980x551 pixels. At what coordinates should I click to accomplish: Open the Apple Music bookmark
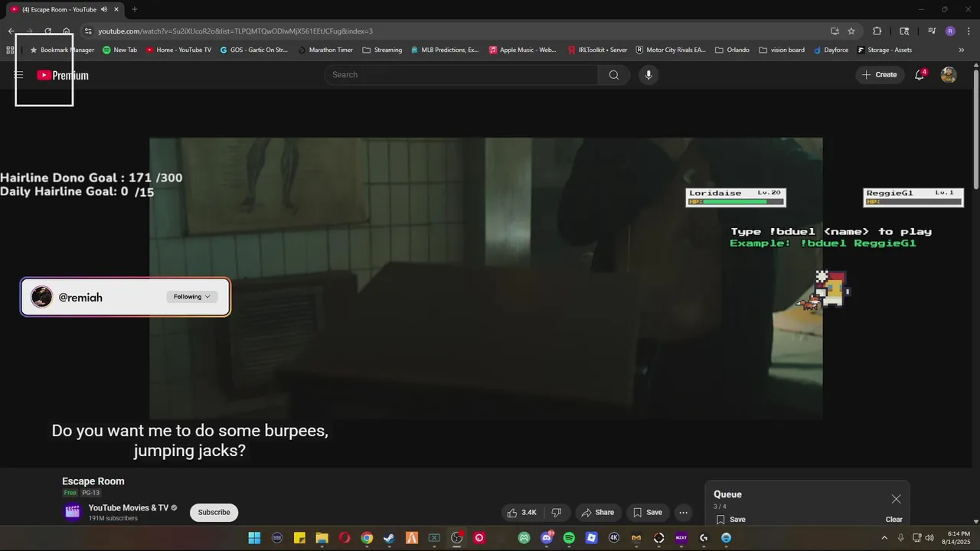tap(522, 50)
